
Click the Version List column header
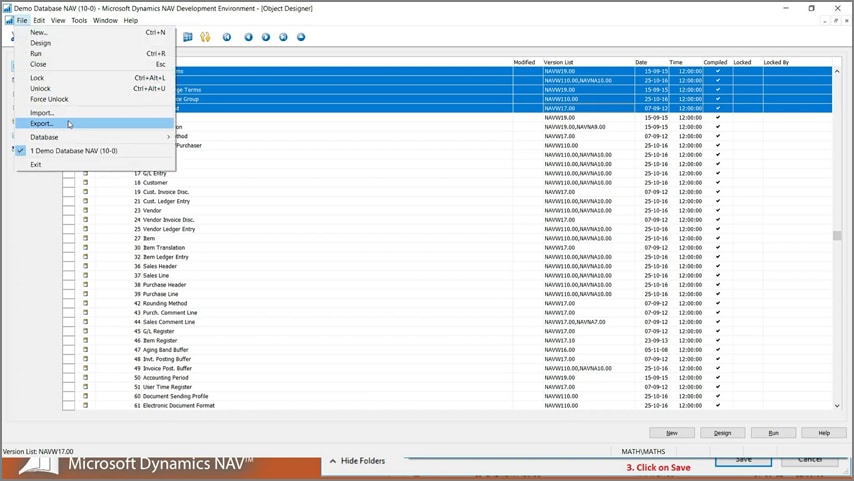(558, 62)
